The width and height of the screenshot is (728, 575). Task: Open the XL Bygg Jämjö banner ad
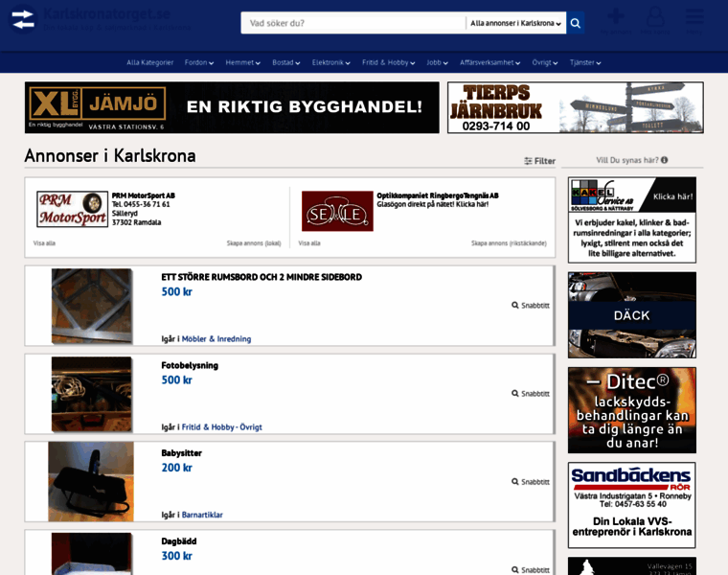pyautogui.click(x=232, y=107)
